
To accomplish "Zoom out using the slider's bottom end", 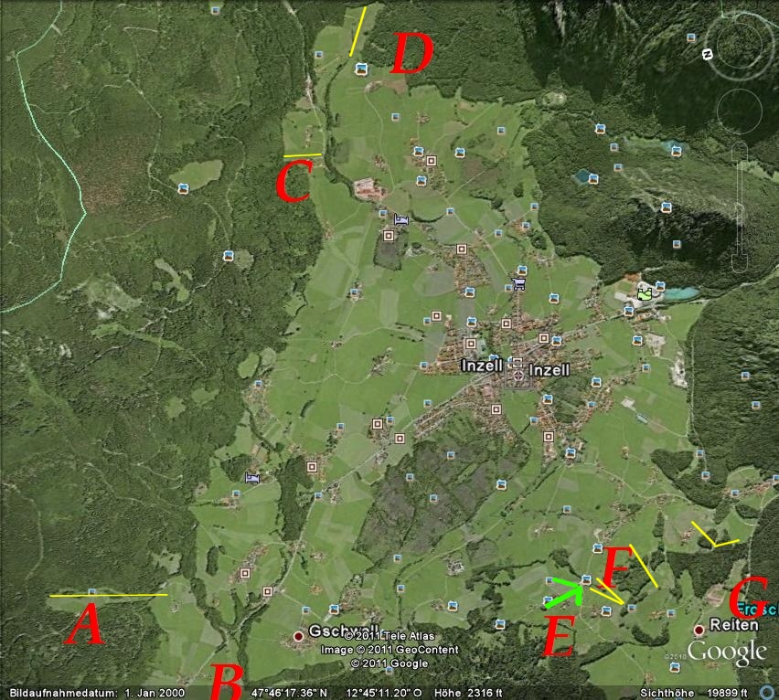I will (739, 267).
